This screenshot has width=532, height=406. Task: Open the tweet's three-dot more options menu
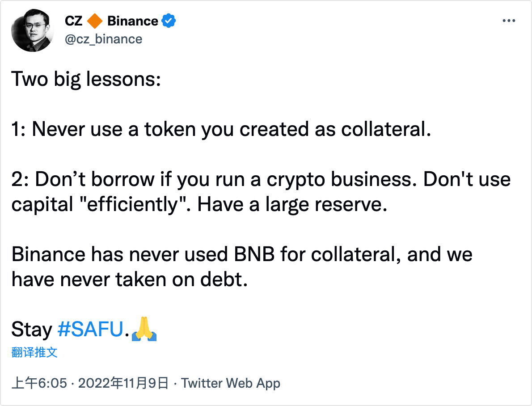click(x=509, y=21)
